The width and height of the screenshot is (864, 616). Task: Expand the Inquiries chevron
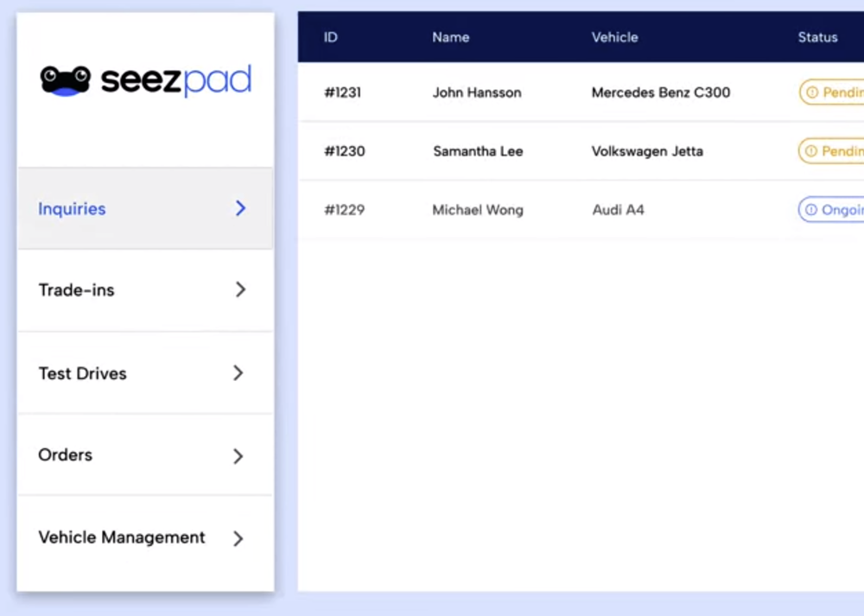[240, 208]
